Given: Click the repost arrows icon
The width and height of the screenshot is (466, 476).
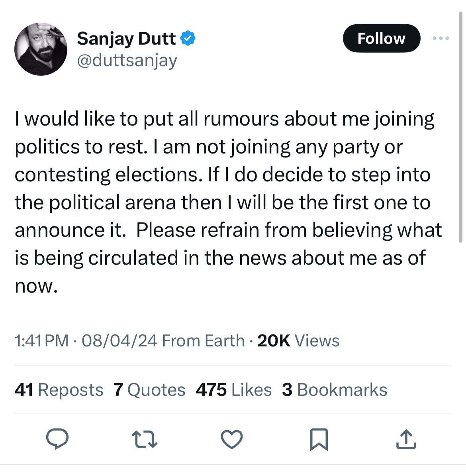Looking at the screenshot, I should point(145,439).
